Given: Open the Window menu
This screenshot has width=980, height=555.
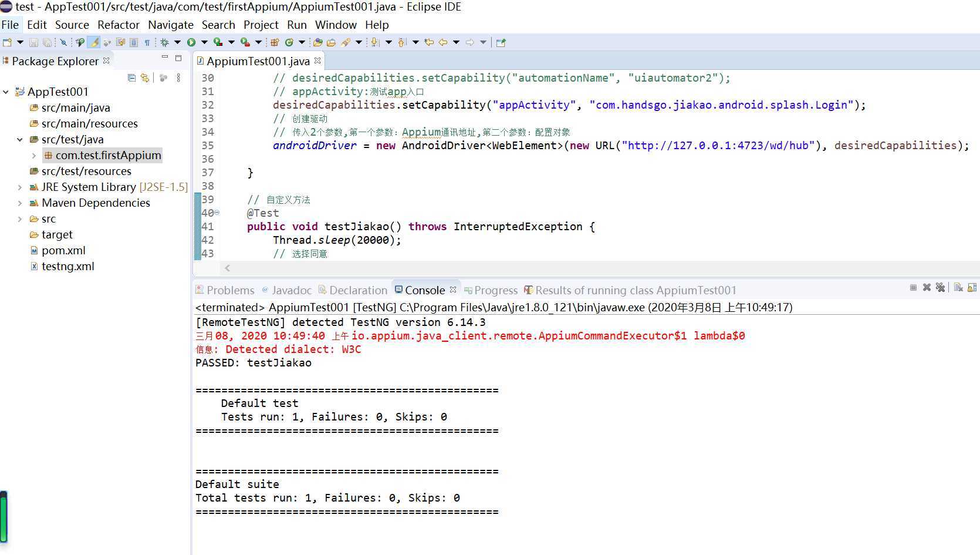Looking at the screenshot, I should [x=336, y=25].
